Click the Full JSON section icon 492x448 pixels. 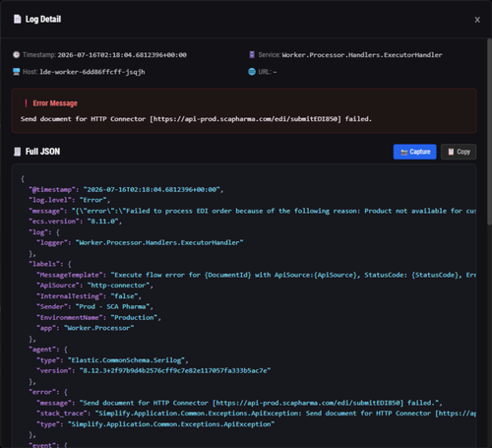(17, 152)
